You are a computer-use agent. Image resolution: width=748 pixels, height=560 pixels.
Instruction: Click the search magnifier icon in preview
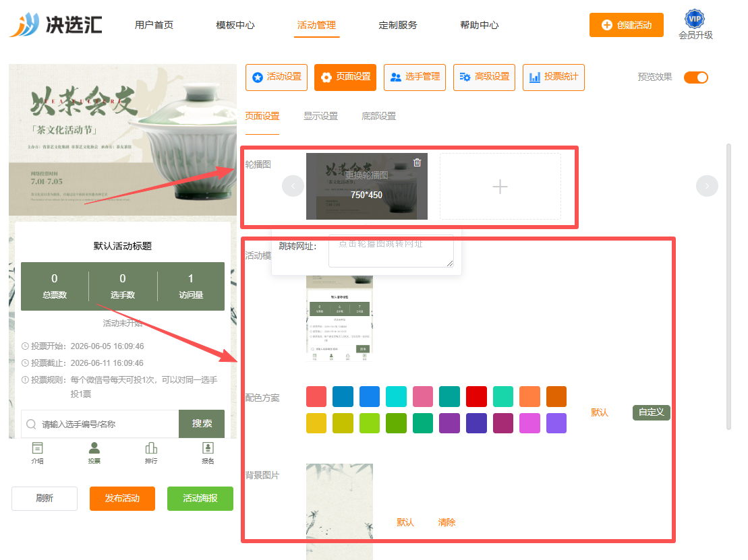point(31,424)
